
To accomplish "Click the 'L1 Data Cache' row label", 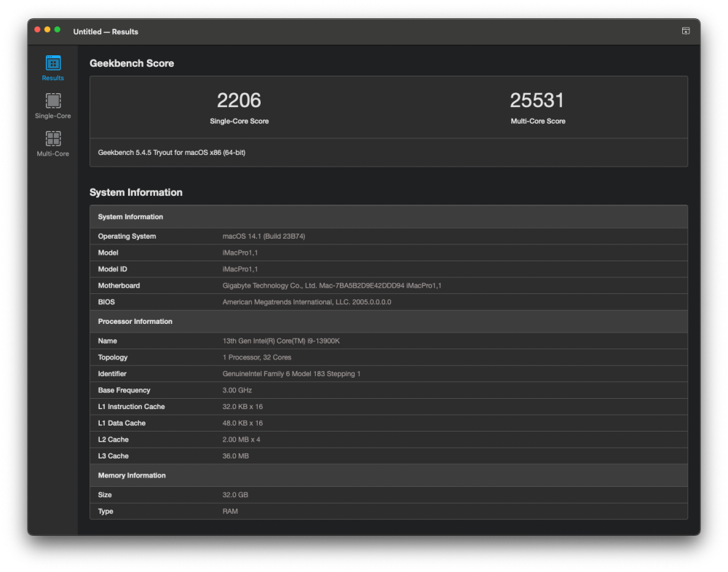I will [x=122, y=424].
